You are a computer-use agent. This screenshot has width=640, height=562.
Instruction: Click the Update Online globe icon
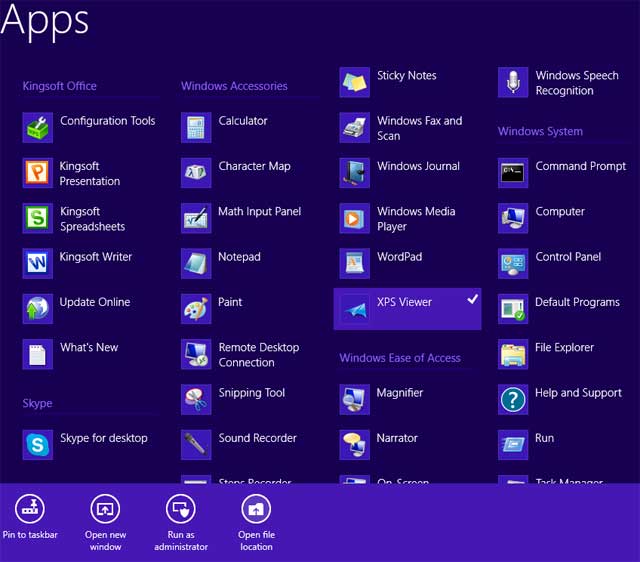point(38,309)
